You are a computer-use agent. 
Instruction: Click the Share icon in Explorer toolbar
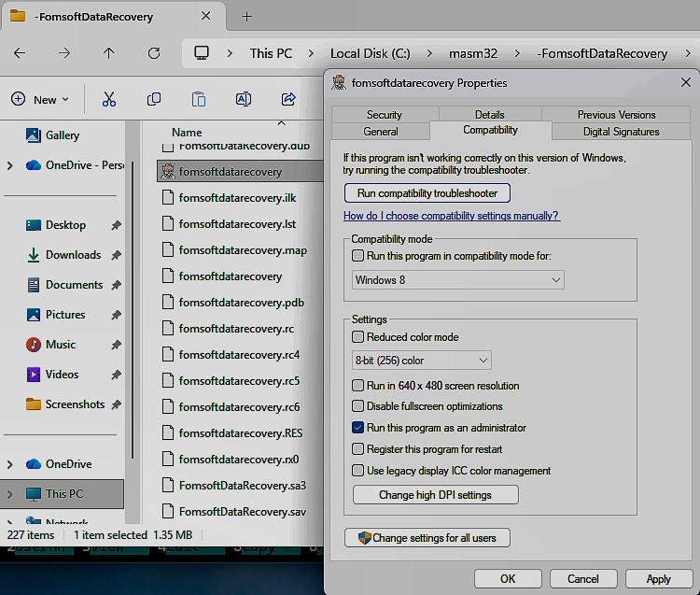[288, 99]
